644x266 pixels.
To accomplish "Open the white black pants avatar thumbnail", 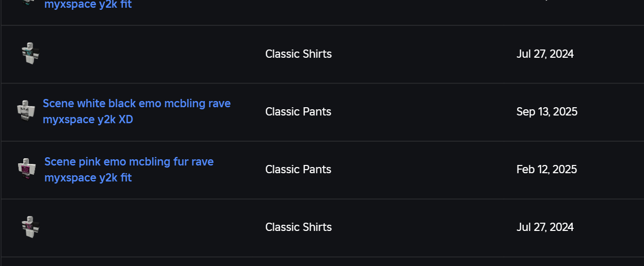I will [26, 111].
